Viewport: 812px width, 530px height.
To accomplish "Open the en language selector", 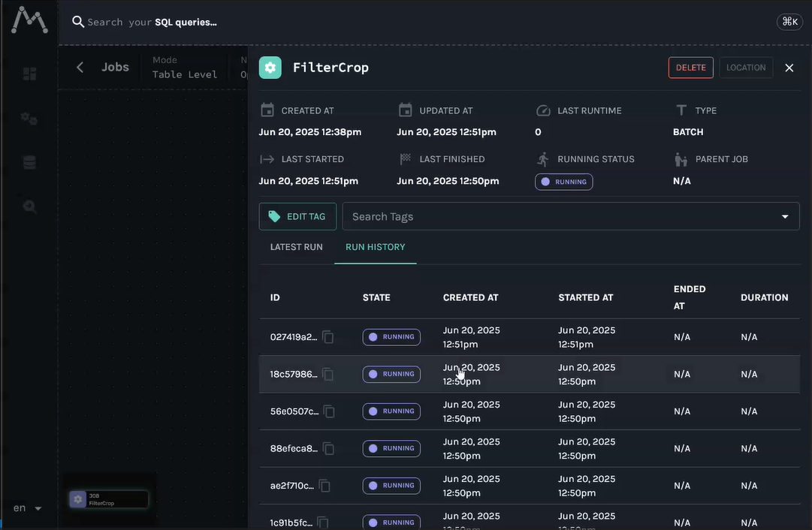I will pyautogui.click(x=27, y=508).
